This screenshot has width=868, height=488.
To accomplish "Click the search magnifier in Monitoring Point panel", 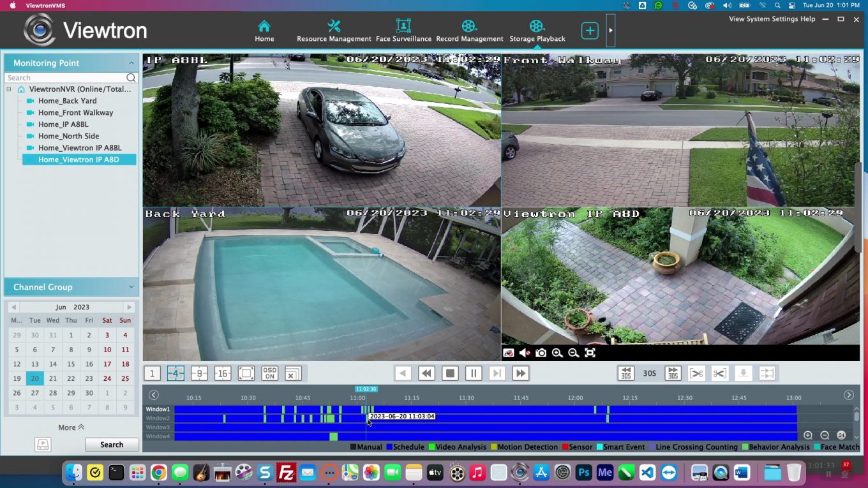I will point(130,77).
